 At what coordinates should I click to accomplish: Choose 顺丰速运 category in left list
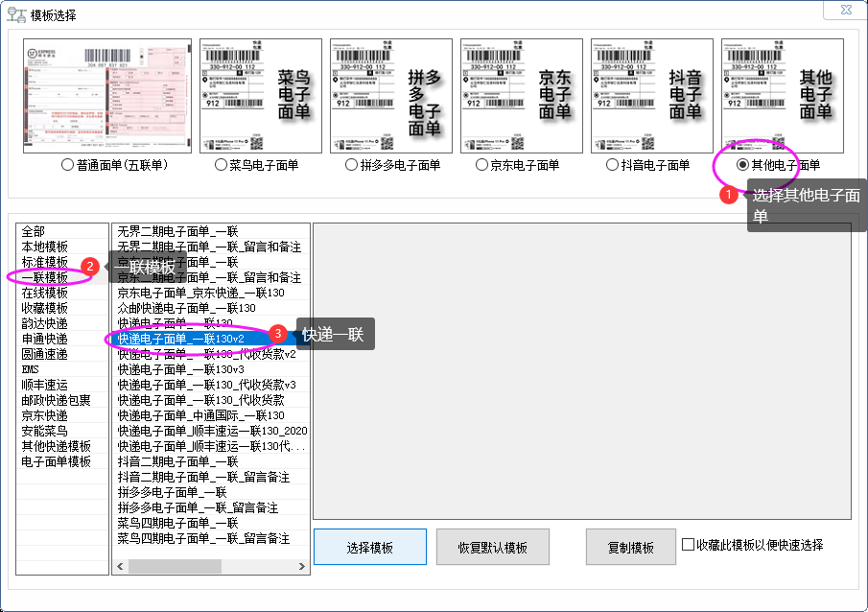[45, 385]
